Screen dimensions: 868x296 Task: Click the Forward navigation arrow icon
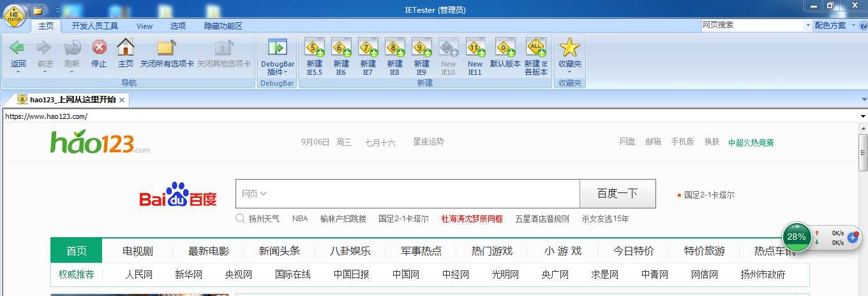point(45,47)
